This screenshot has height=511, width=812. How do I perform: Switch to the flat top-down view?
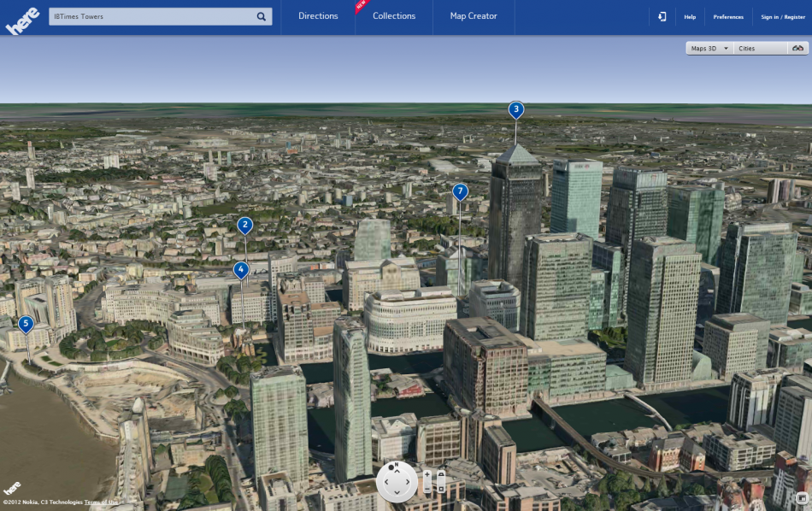[x=441, y=489]
